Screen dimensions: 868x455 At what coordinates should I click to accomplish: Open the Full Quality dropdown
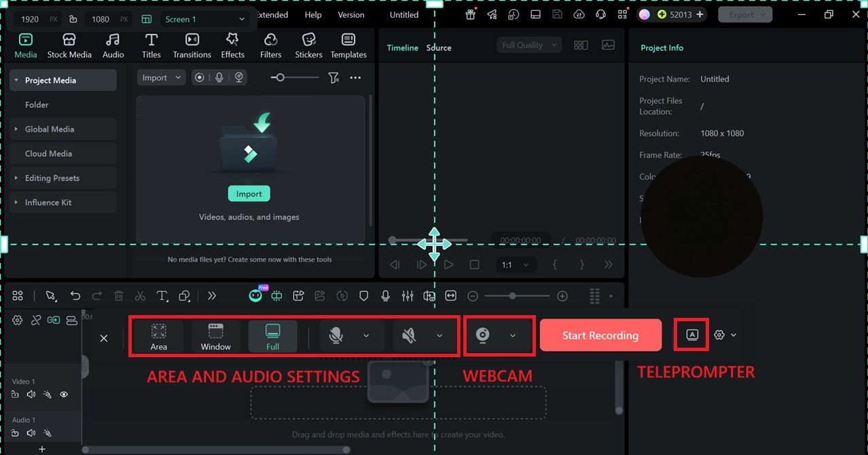click(x=529, y=45)
